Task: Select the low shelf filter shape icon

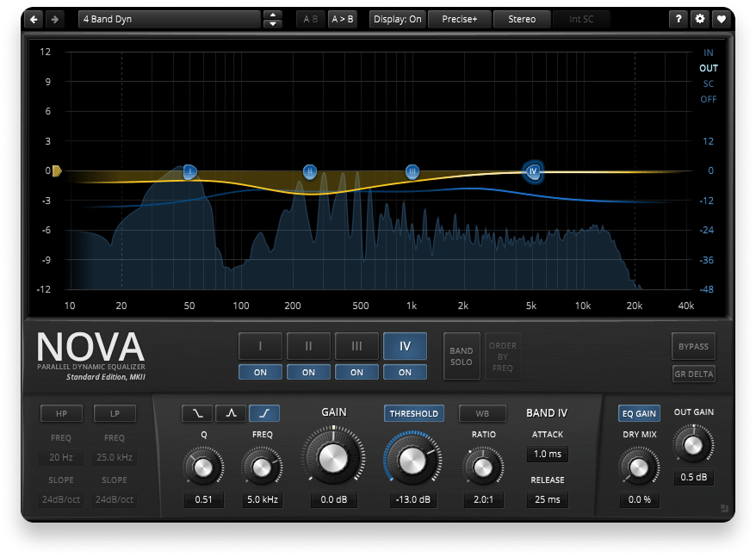Action: click(197, 413)
